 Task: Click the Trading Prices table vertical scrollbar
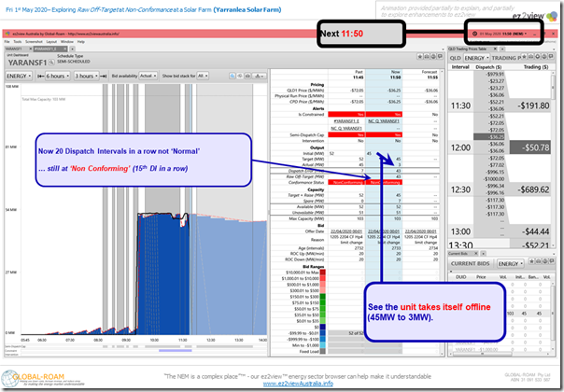tap(553, 159)
